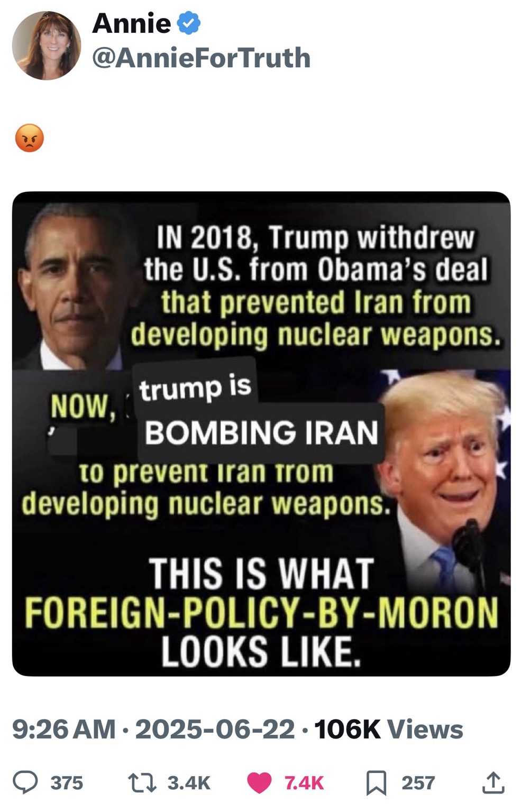Show the 3.4K reposts count
Image resolution: width=521 pixels, height=812 pixels.
coord(189,783)
